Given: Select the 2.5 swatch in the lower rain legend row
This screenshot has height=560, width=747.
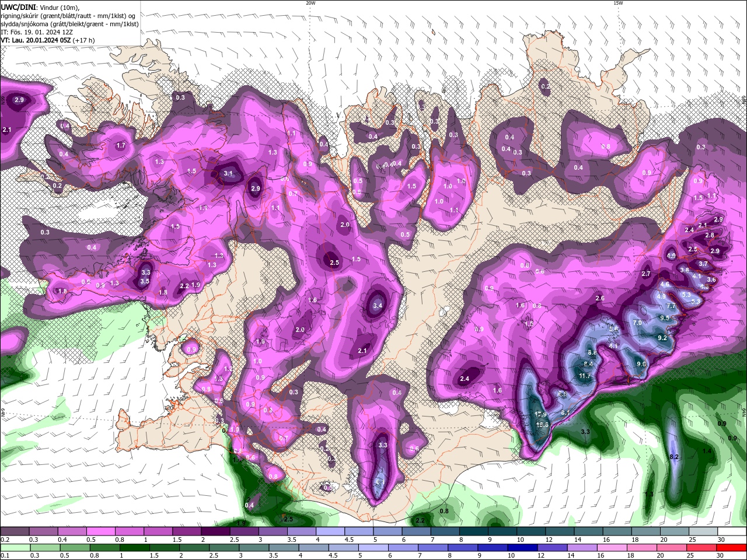Looking at the screenshot, I should point(224,548).
